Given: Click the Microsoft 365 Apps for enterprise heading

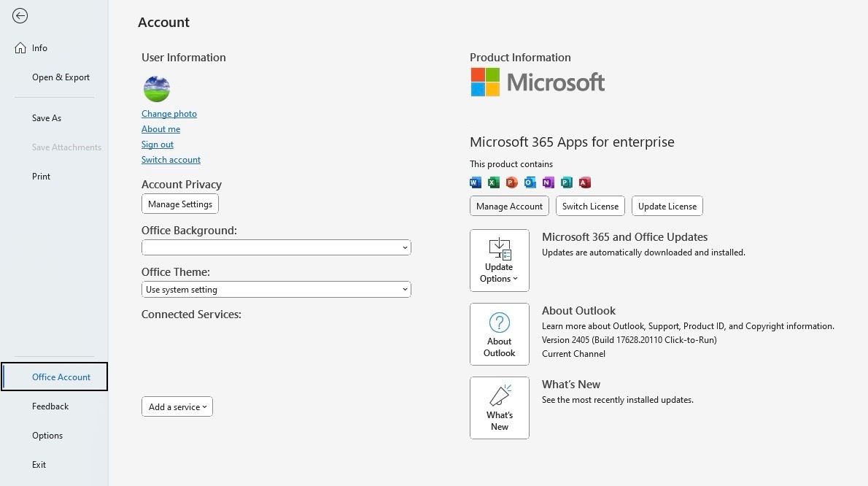Looking at the screenshot, I should point(572,142).
